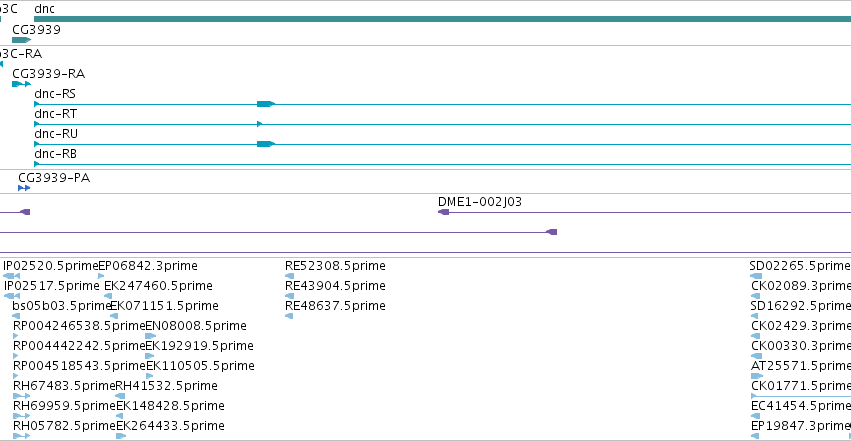This screenshot has width=851, height=441.
Task: Select the EC41454.5prime EST label
Action: 801,406
